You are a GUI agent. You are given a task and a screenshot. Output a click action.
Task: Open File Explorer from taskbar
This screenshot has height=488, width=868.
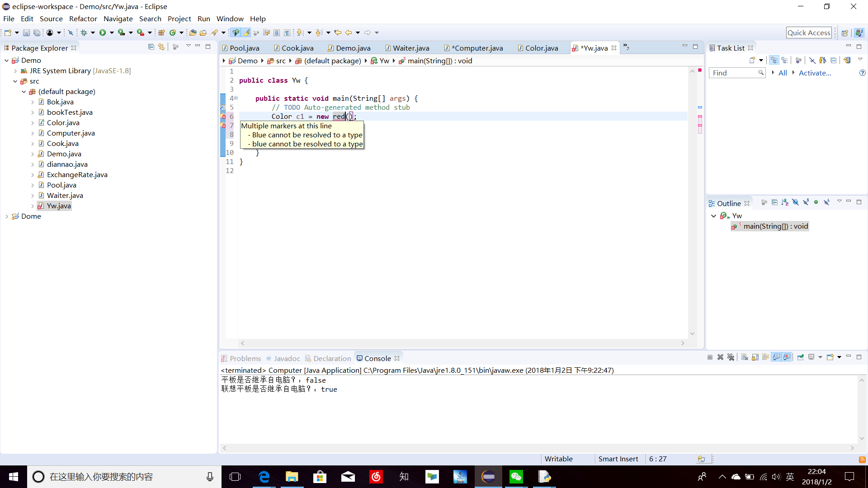click(x=292, y=477)
